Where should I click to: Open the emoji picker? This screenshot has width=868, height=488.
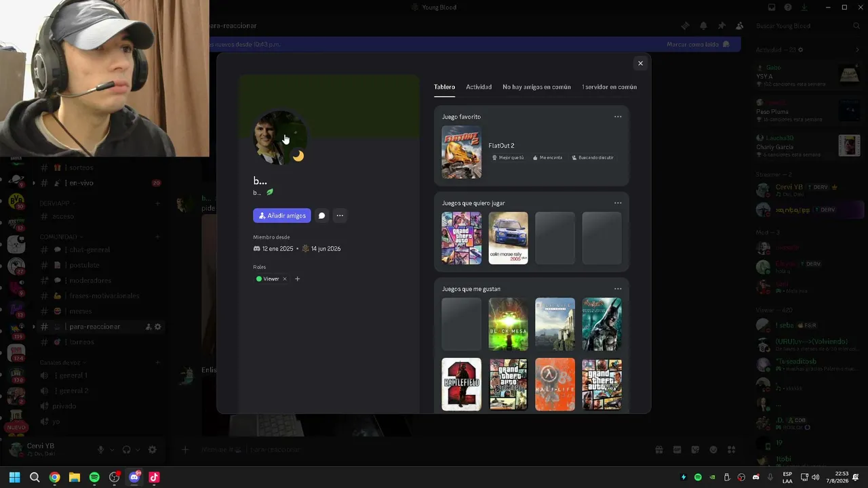(713, 449)
